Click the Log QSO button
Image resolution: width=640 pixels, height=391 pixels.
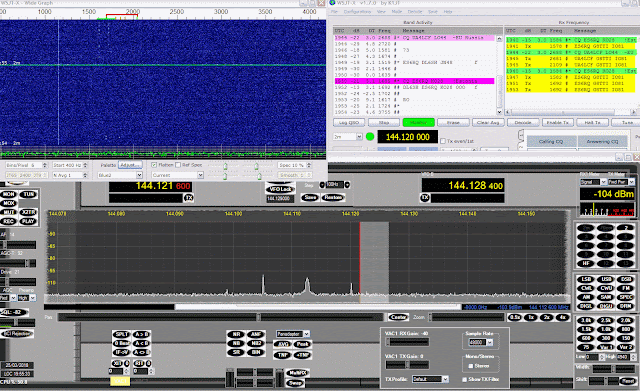[349, 122]
